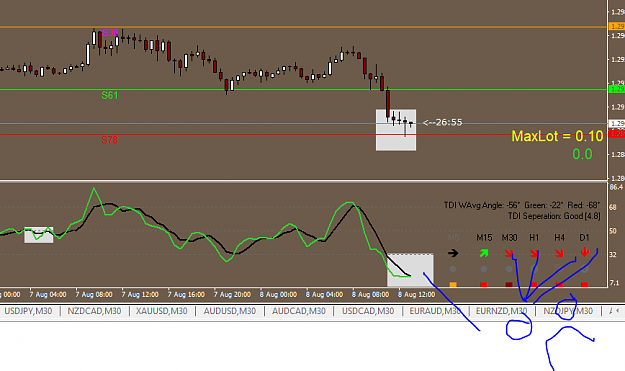Viewport: 625px width, 371px height.
Task: Select the red H4 down-right trend arrow
Action: point(559,253)
